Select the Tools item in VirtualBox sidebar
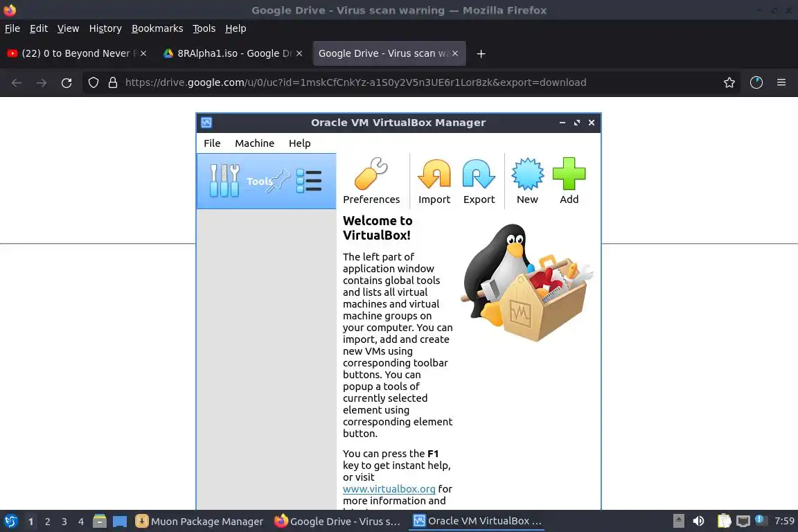The width and height of the screenshot is (798, 532). point(266,181)
